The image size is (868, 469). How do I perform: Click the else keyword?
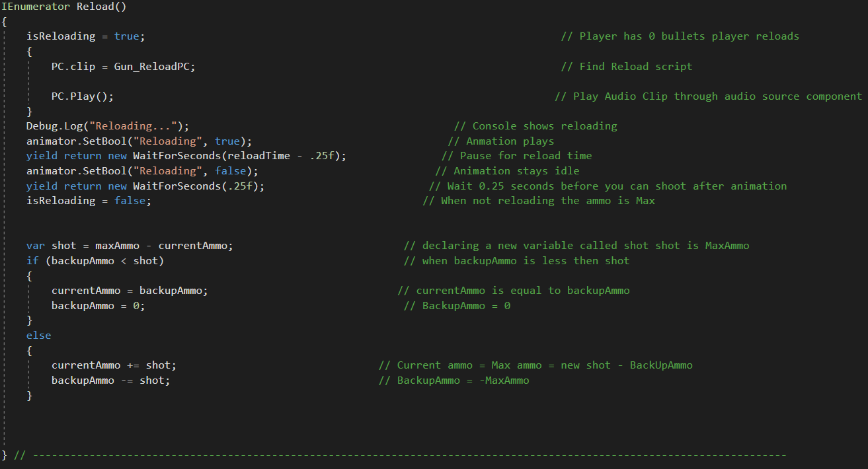pyautogui.click(x=38, y=336)
